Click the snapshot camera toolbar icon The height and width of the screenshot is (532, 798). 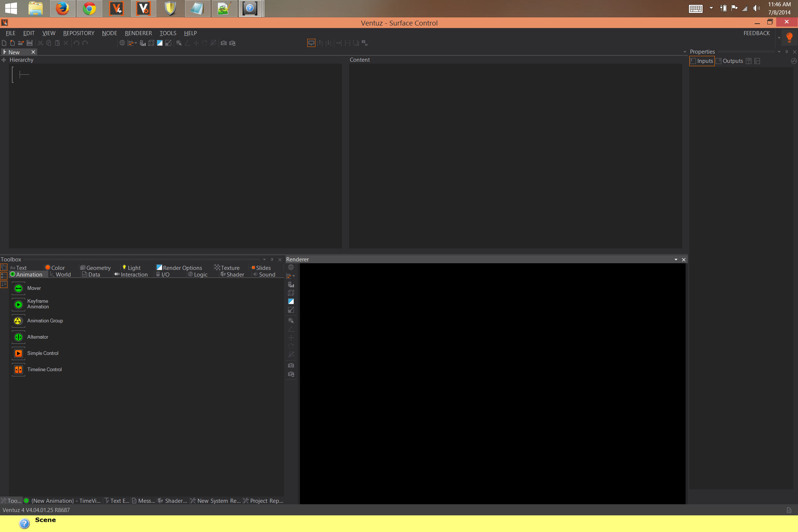point(224,43)
